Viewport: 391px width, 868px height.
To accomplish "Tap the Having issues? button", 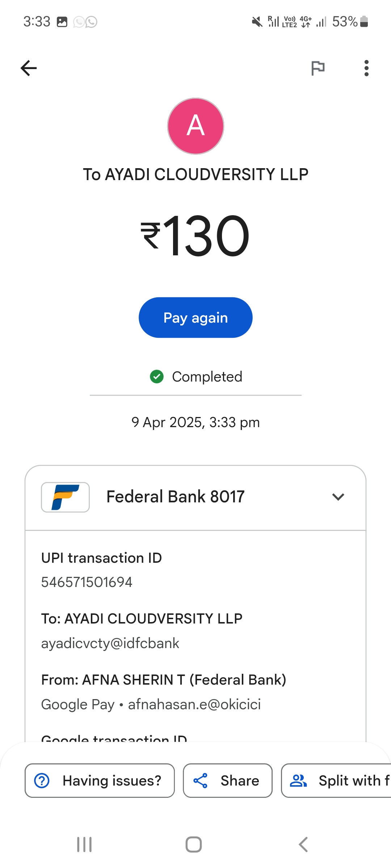I will pyautogui.click(x=100, y=780).
